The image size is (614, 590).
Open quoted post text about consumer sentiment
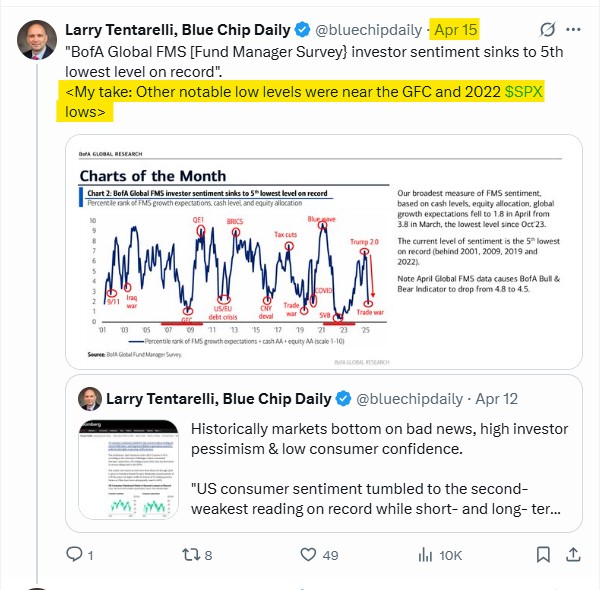[379, 469]
